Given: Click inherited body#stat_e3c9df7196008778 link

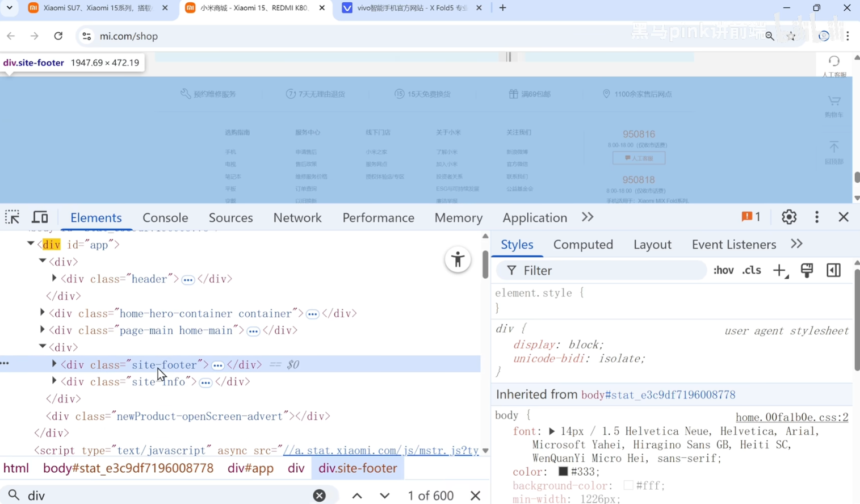Looking at the screenshot, I should point(658,394).
